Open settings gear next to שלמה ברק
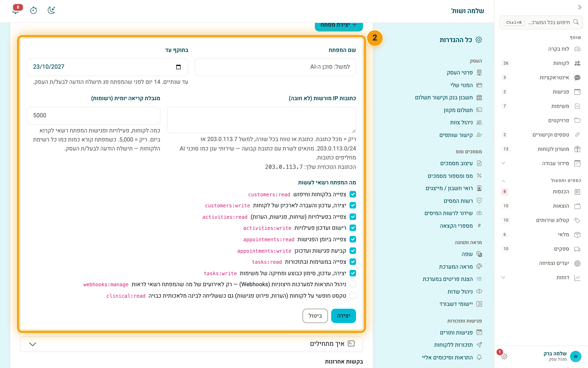The image size is (588, 368). pyautogui.click(x=504, y=356)
